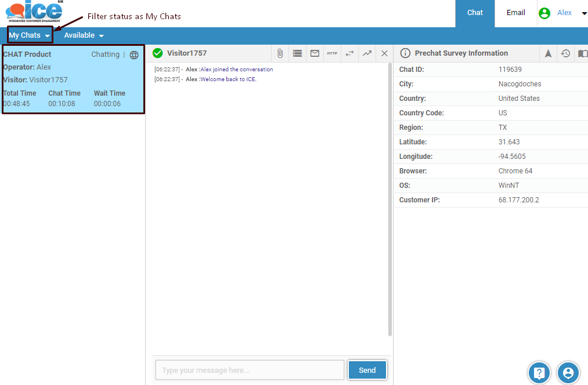Click the transfer chat arrows icon
The width and height of the screenshot is (588, 385).
pyautogui.click(x=349, y=53)
